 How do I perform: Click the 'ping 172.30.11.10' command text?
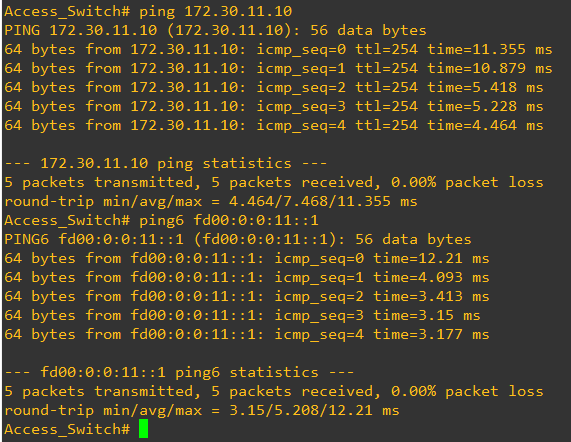216,11
